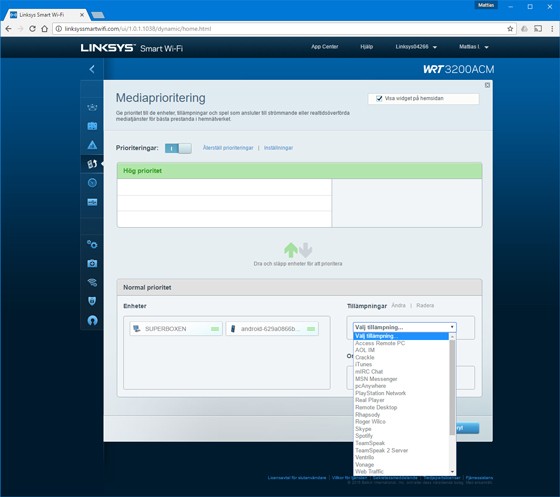This screenshot has height=497, width=560.
Task: Choose Crackle from list
Action: 365,357
